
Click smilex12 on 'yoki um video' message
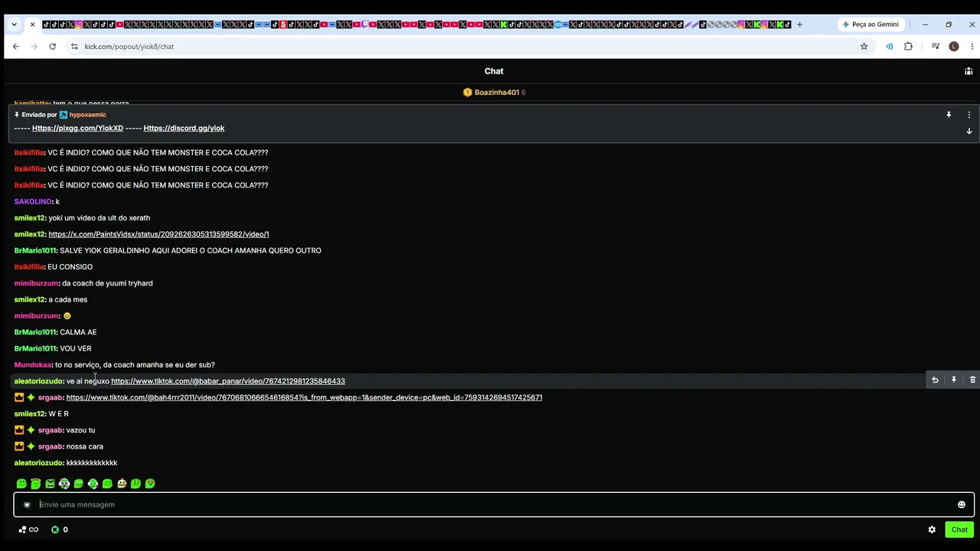(30, 218)
